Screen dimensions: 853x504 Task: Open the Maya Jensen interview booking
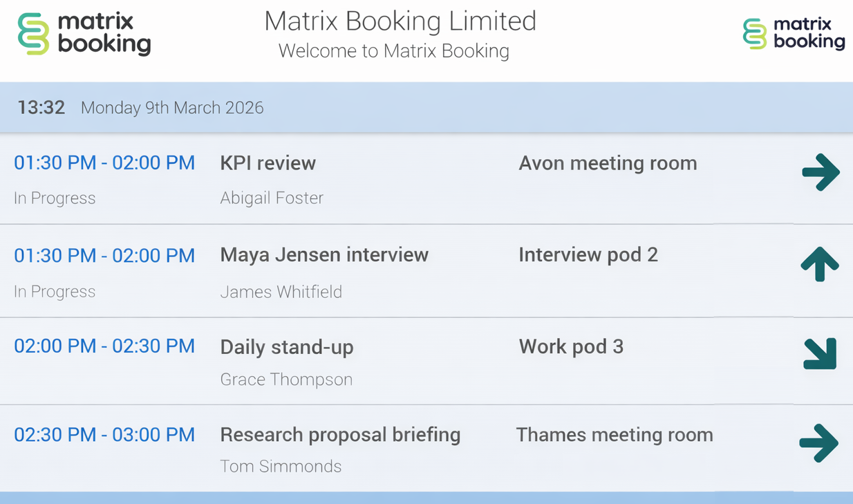click(x=324, y=255)
